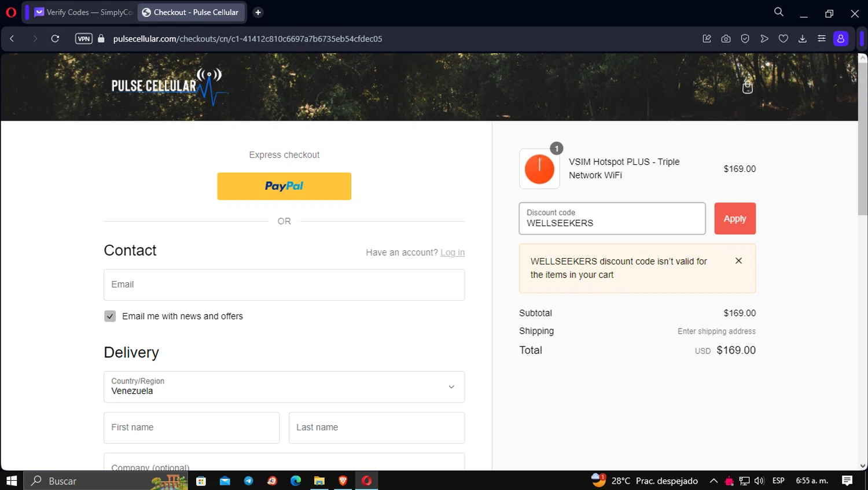Open the shopping cart bag icon
Viewport: 868px width, 490px height.
coord(748,87)
